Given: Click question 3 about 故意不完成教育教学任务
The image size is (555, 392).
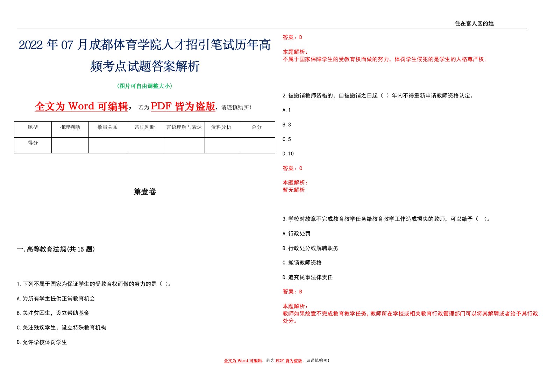Looking at the screenshot, I should [387, 219].
